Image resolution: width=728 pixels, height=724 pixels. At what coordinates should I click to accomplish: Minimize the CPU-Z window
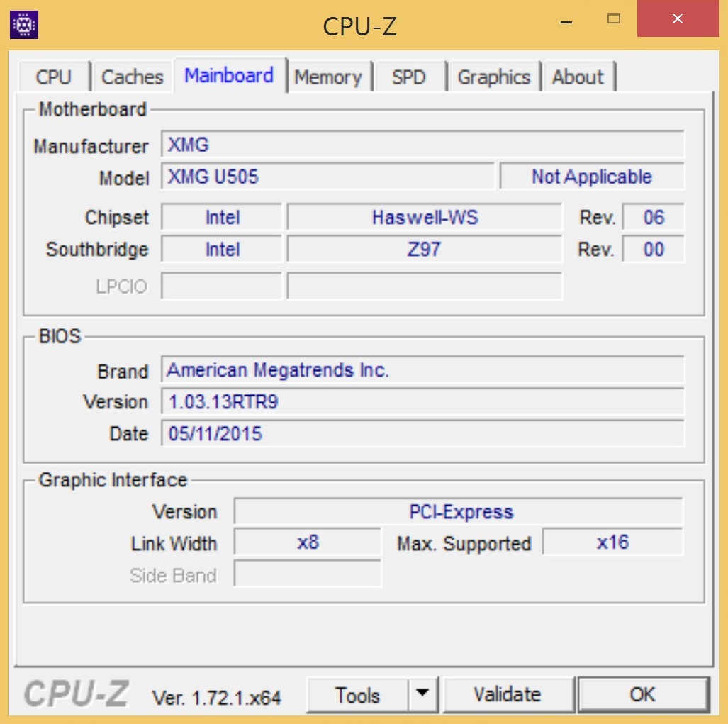pos(566,21)
